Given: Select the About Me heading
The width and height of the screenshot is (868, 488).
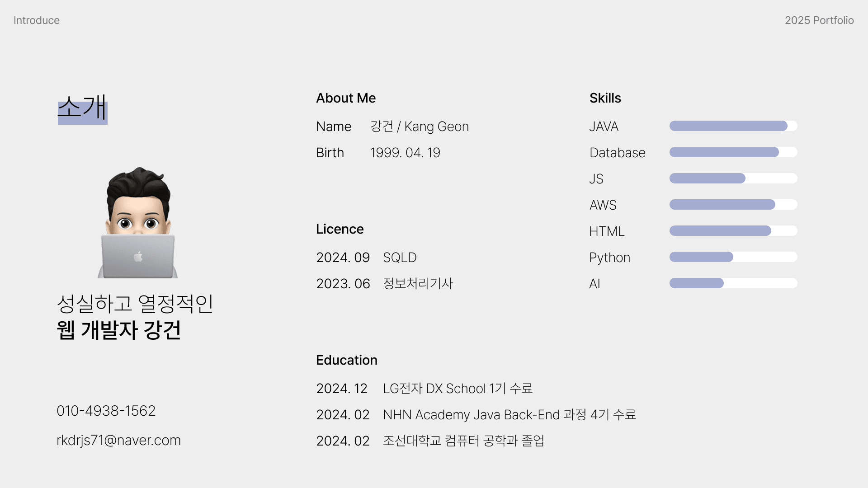Looking at the screenshot, I should coord(346,98).
